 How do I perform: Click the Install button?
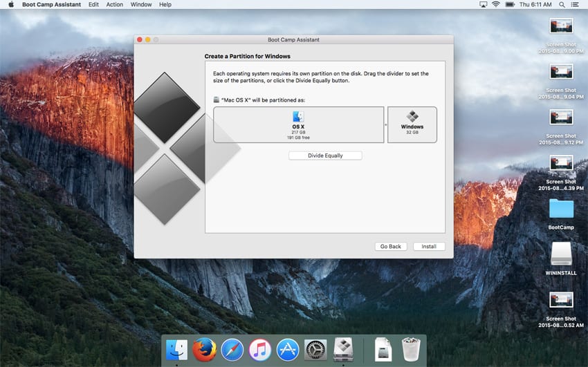(x=429, y=247)
